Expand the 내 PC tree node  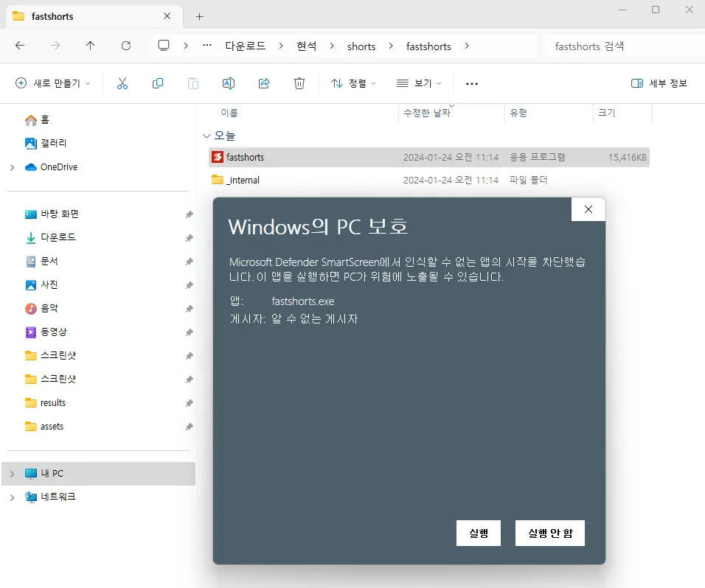coord(12,474)
